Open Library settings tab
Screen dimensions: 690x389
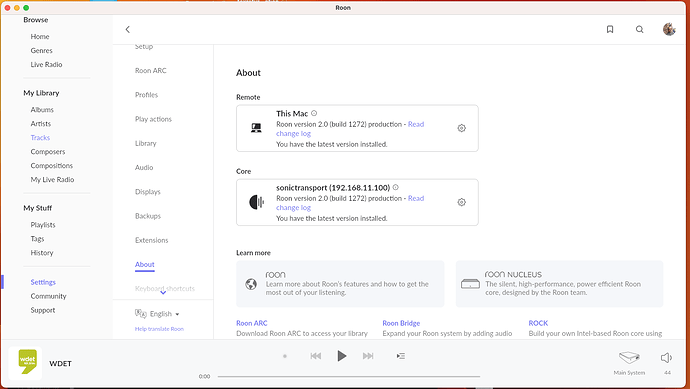click(x=146, y=143)
